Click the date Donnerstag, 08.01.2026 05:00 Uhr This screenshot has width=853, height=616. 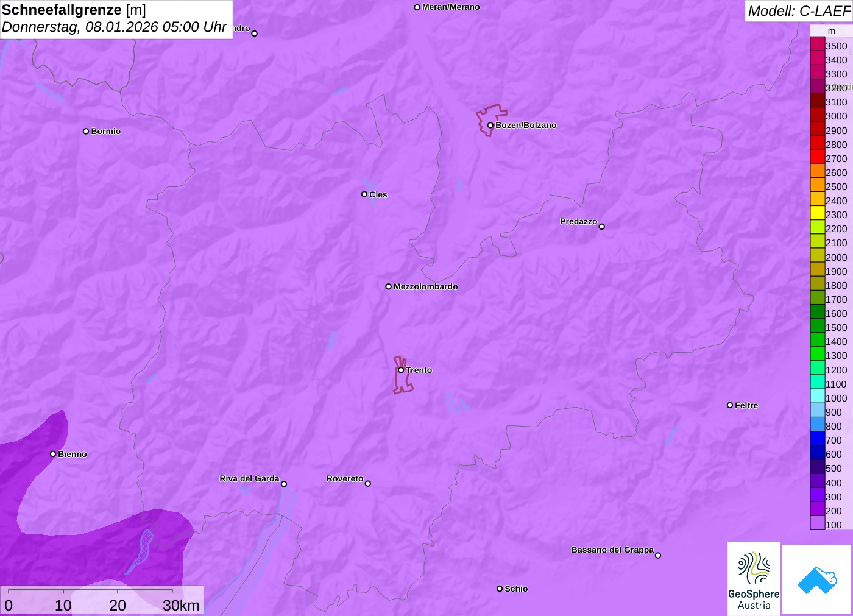115,27
